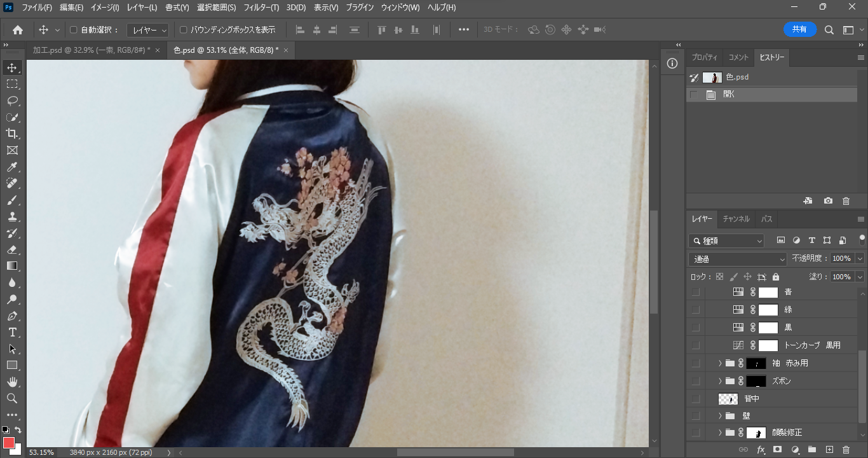
Task: Select the Eyedropper tool
Action: [x=12, y=167]
